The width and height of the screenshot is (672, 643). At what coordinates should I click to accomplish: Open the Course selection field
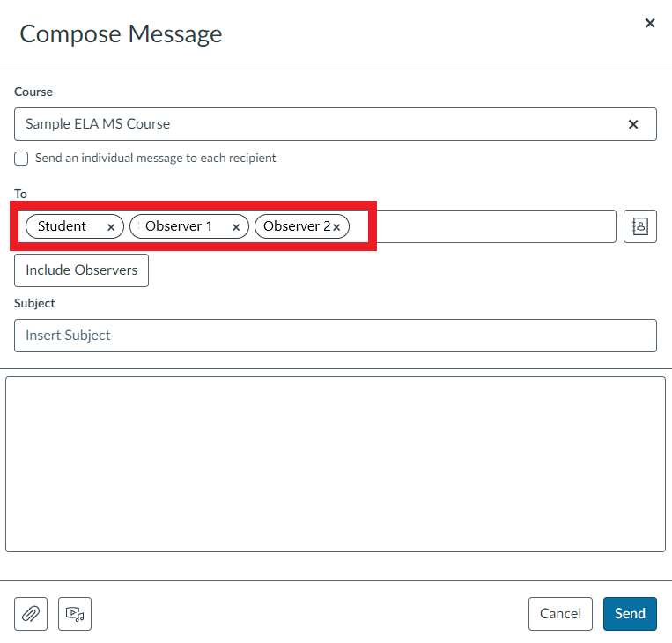336,124
